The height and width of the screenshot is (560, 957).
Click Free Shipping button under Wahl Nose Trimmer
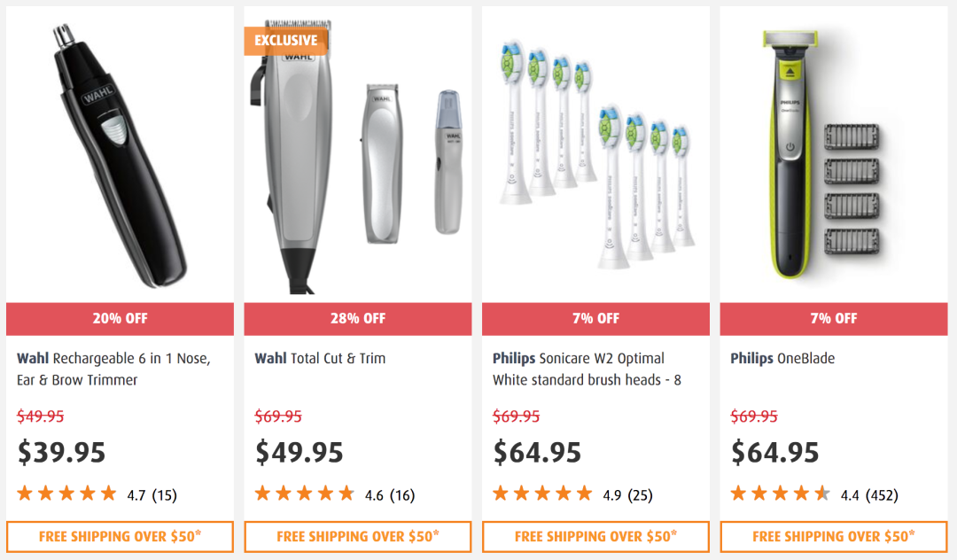pyautogui.click(x=120, y=537)
